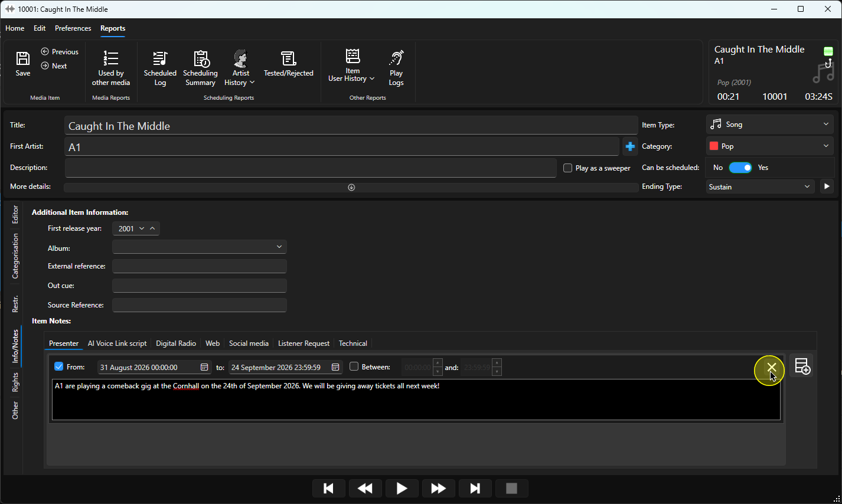Add a new note with the add-note icon
This screenshot has width=842, height=504.
802,366
